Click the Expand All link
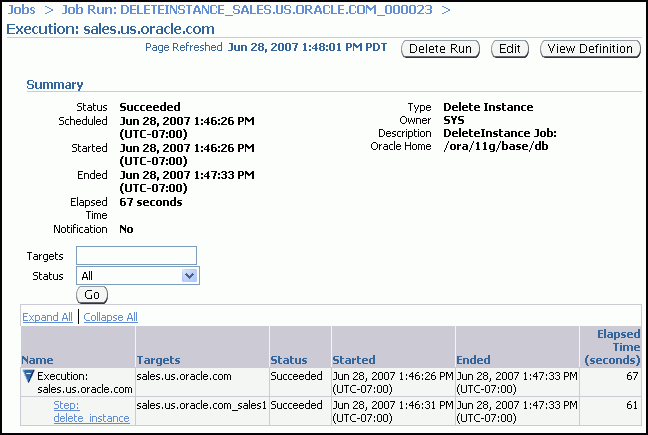 [47, 317]
